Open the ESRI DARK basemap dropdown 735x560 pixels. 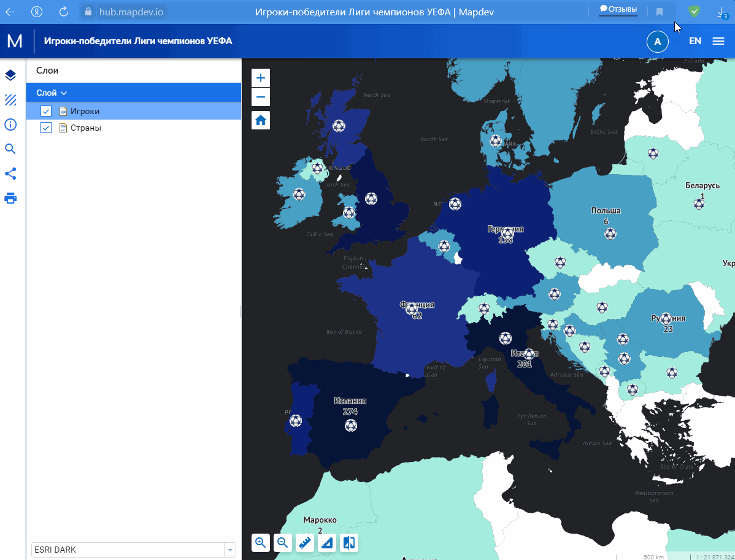pyautogui.click(x=230, y=550)
